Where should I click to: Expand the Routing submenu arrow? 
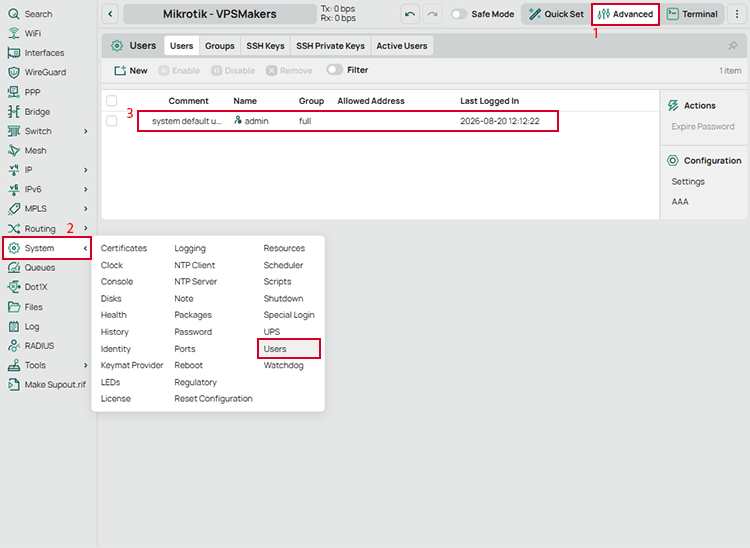86,228
